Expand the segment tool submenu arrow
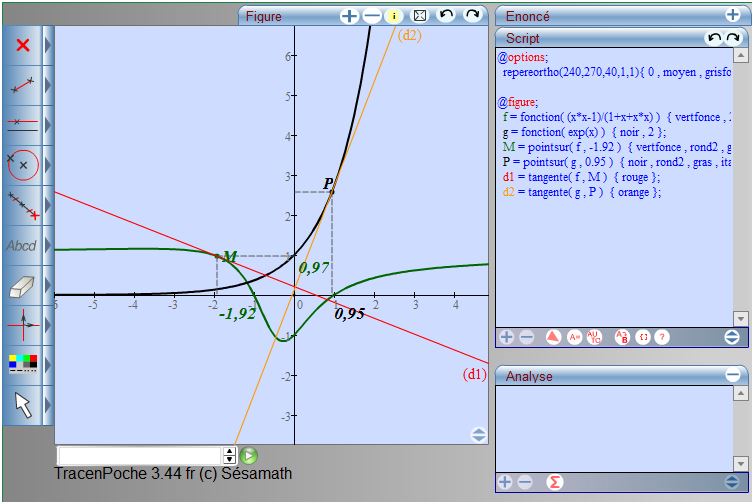The width and height of the screenshot is (753, 504). point(48,85)
